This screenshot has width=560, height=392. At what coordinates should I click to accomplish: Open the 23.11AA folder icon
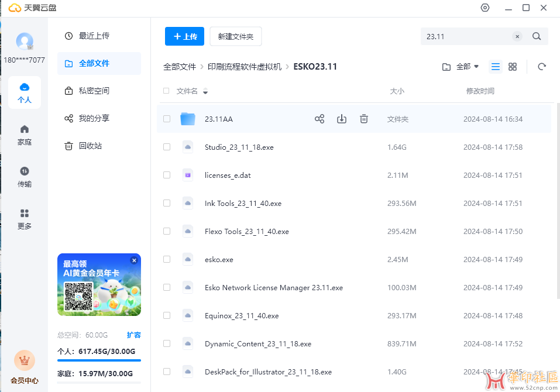click(x=188, y=119)
